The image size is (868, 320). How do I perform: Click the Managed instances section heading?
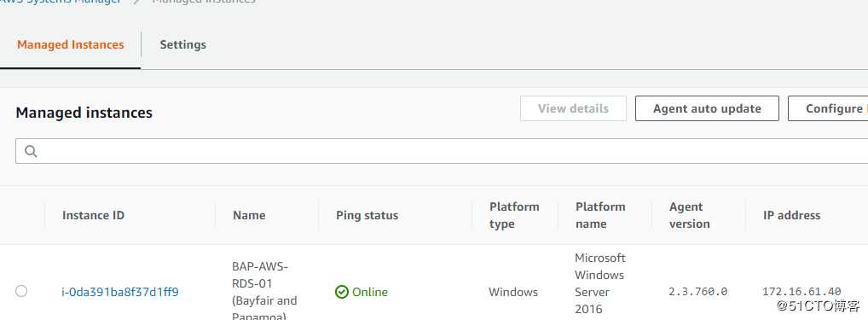84,113
